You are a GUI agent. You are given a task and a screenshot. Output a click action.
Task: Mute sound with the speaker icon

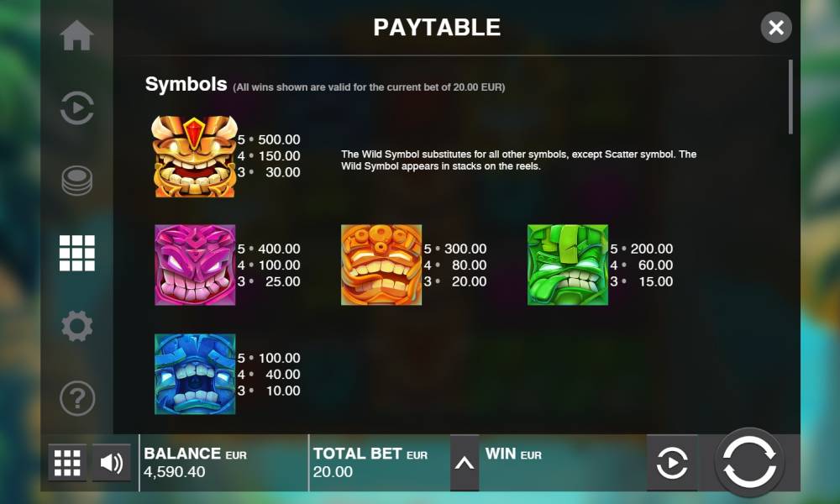(111, 462)
